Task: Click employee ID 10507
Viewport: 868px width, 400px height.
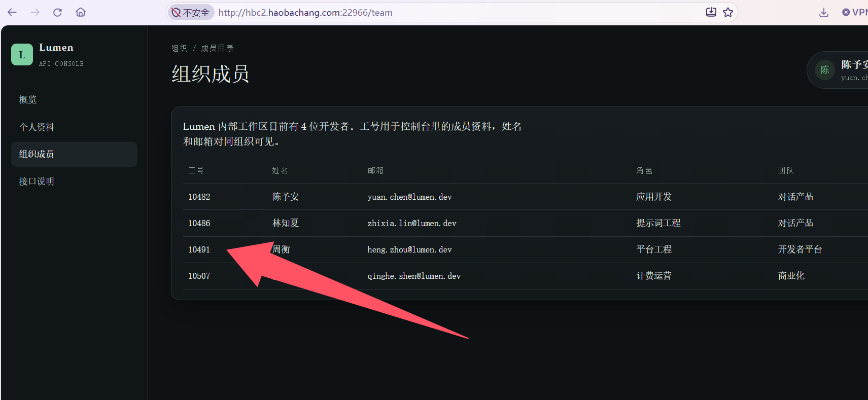Action: click(199, 276)
